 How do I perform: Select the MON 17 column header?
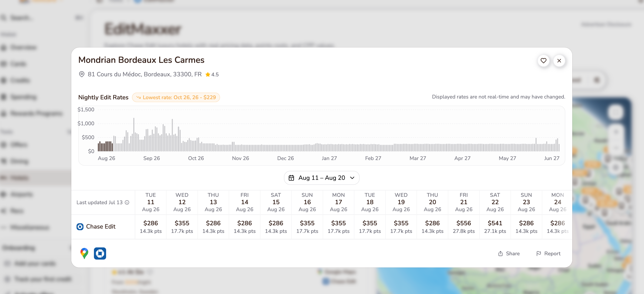point(339,202)
